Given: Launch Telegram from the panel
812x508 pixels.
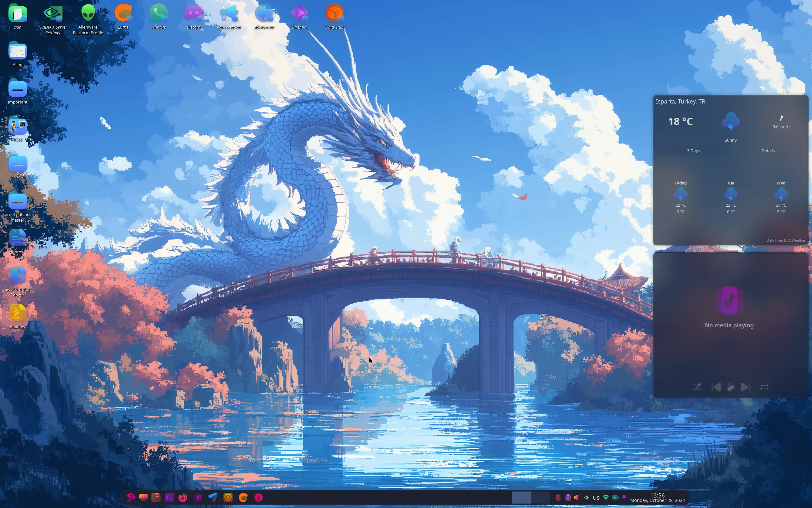Looking at the screenshot, I should (x=213, y=497).
